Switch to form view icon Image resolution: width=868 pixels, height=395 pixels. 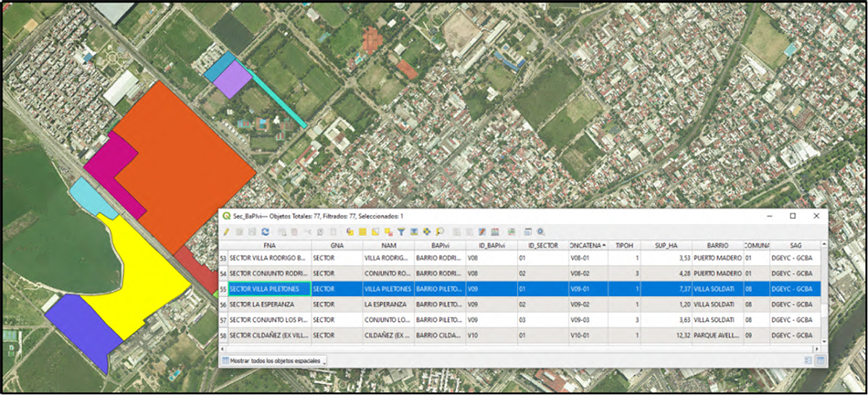point(809,360)
